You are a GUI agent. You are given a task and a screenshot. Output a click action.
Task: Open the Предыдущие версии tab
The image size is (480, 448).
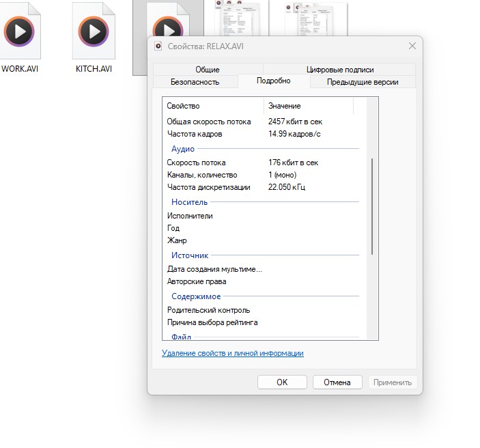(x=363, y=82)
